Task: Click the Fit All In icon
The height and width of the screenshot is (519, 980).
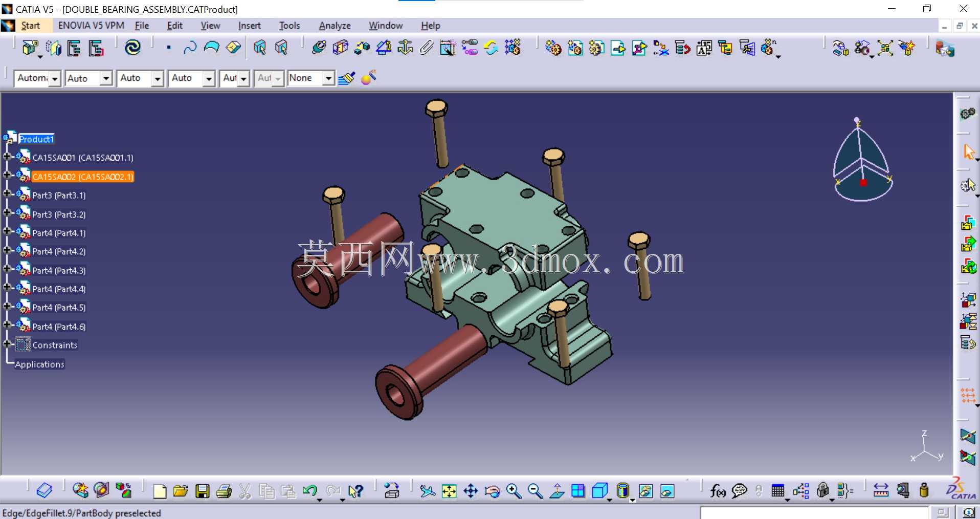Action: click(449, 491)
